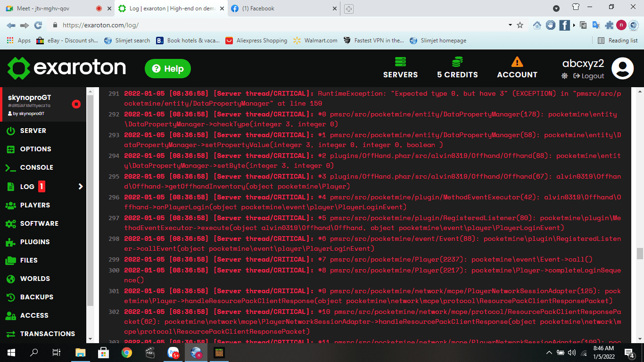Click the green Help button

168,69
